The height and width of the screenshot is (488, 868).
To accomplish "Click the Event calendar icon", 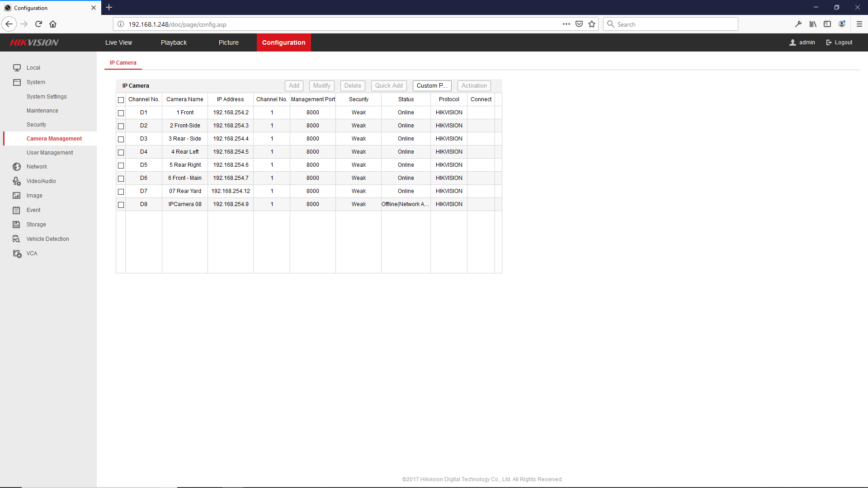I will [x=17, y=210].
